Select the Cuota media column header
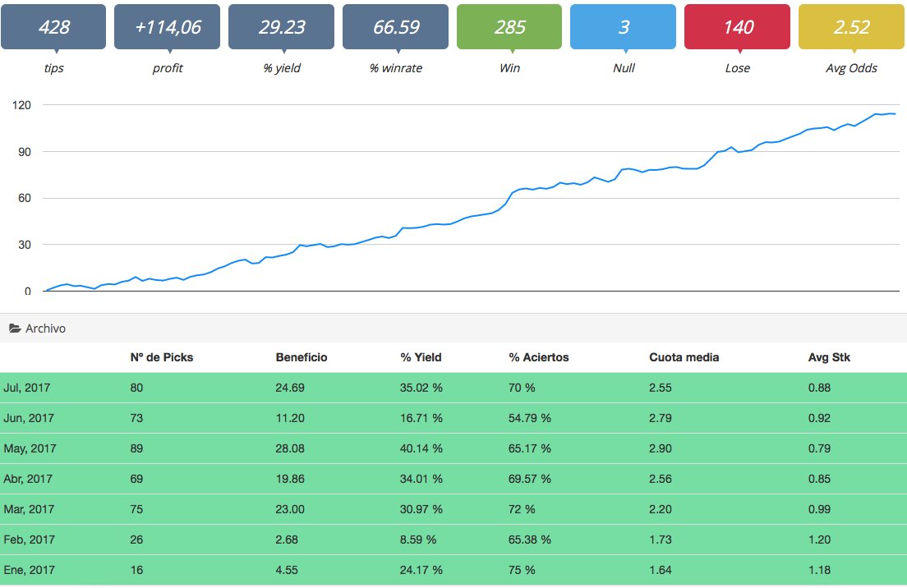The width and height of the screenshot is (907, 588). click(x=684, y=357)
